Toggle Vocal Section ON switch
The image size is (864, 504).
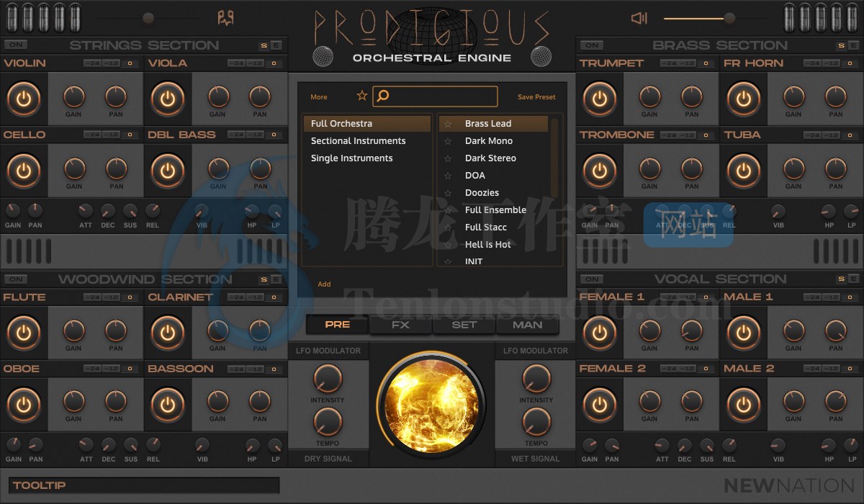pyautogui.click(x=592, y=279)
